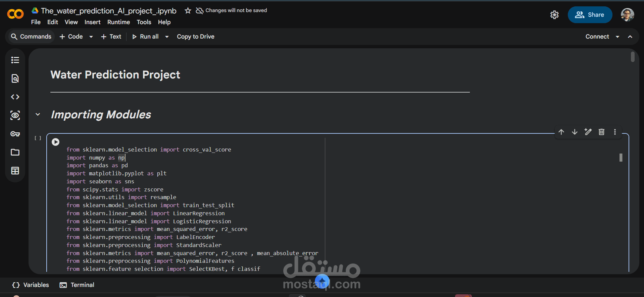Viewport: 644px width, 297px height.
Task: Open the Variables panel
Action: pos(31,285)
